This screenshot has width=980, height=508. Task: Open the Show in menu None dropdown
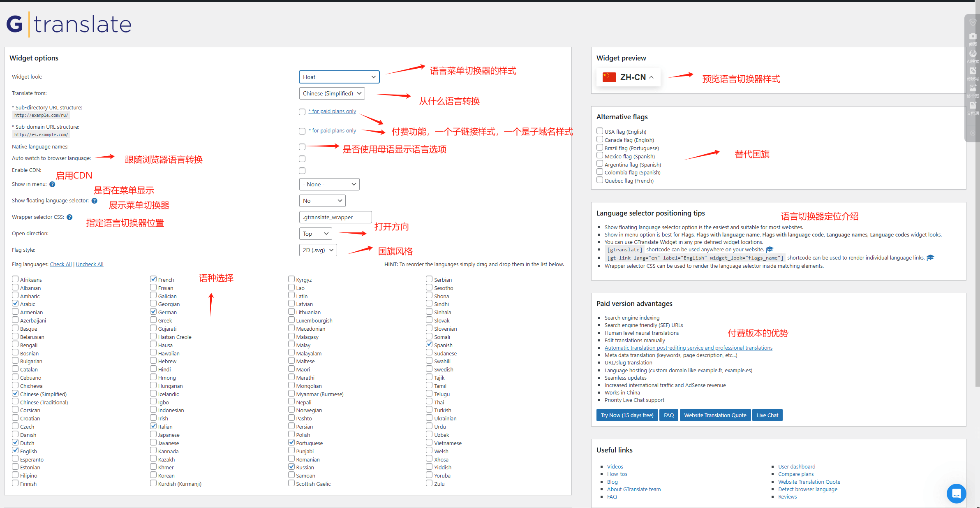coord(329,184)
